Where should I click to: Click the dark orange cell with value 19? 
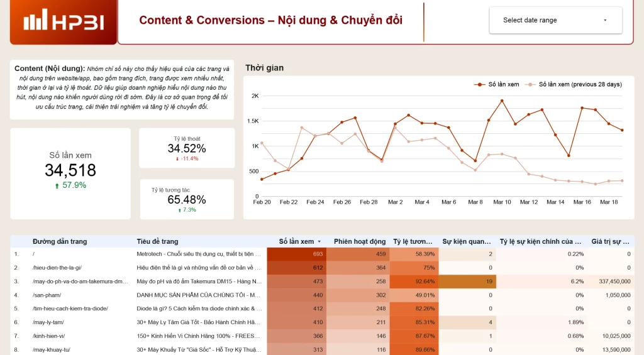pyautogui.click(x=469, y=281)
